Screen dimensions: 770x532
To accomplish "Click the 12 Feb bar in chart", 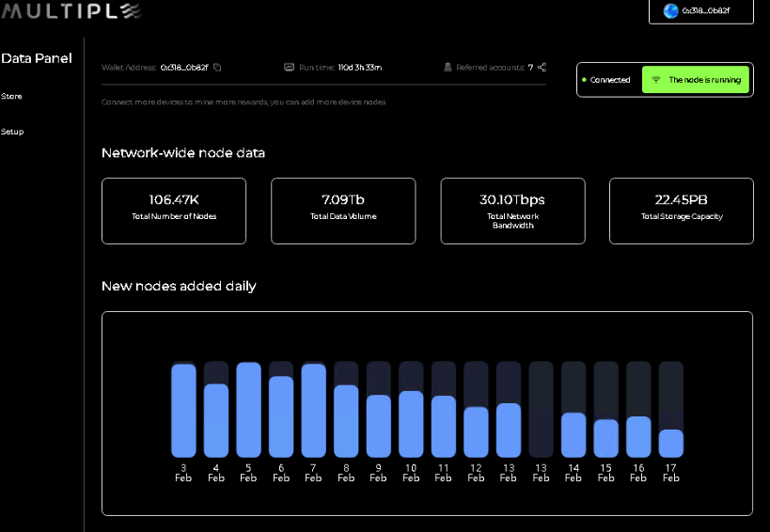I will point(476,431).
